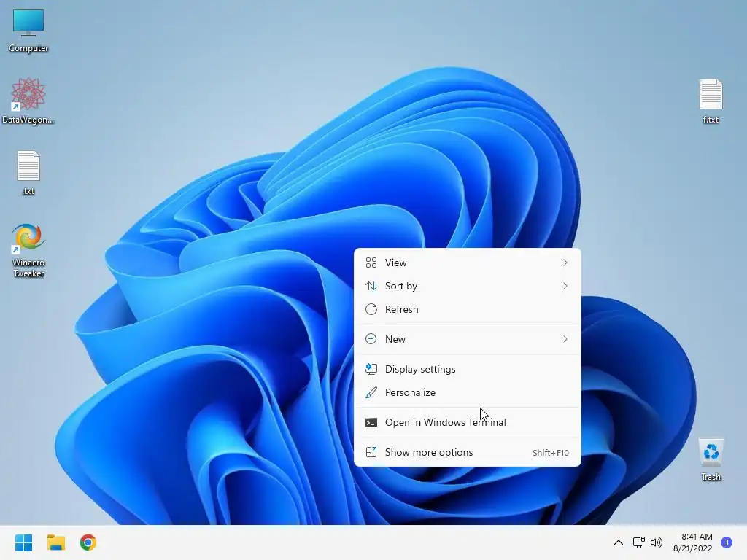The image size is (747, 560).
Task: Open the clock showing 8:41 AM
Action: click(x=697, y=537)
